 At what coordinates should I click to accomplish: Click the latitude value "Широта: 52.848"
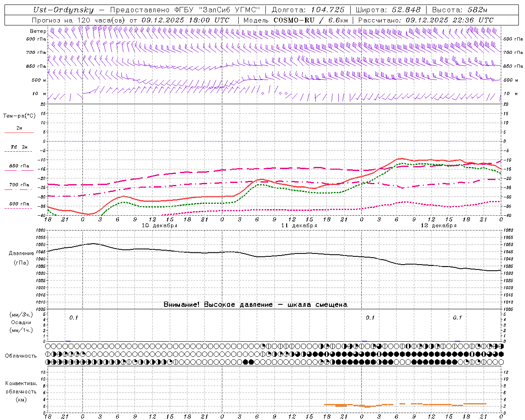tap(388, 10)
